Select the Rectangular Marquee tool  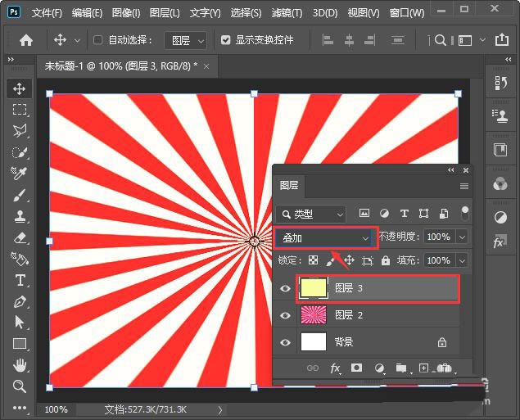point(19,110)
